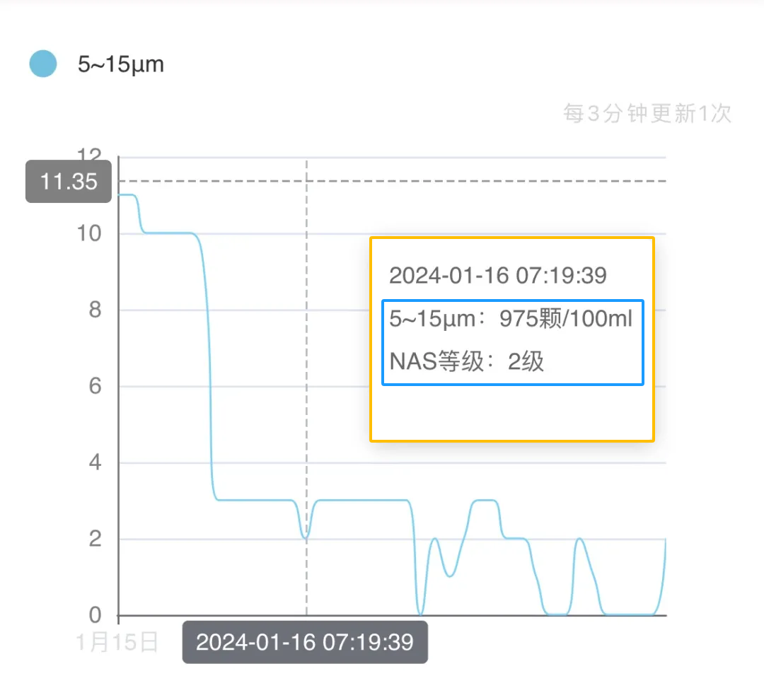The height and width of the screenshot is (700, 764).
Task: Click the curve dip on the vertical crosshair
Action: (306, 537)
